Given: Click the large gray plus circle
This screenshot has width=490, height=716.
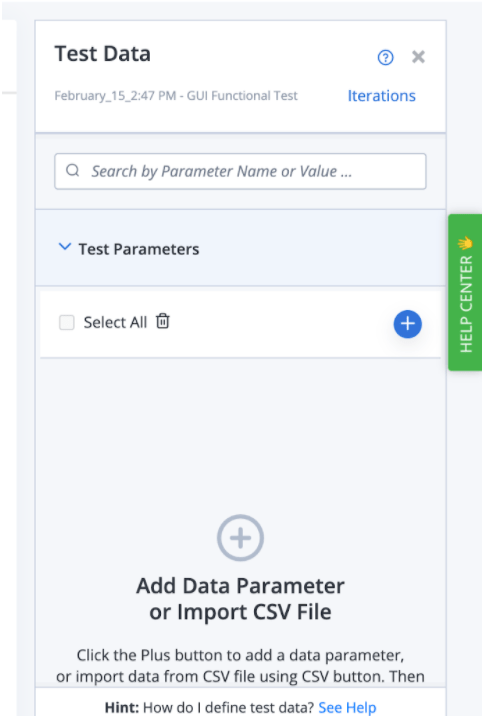Looking at the screenshot, I should pos(240,538).
